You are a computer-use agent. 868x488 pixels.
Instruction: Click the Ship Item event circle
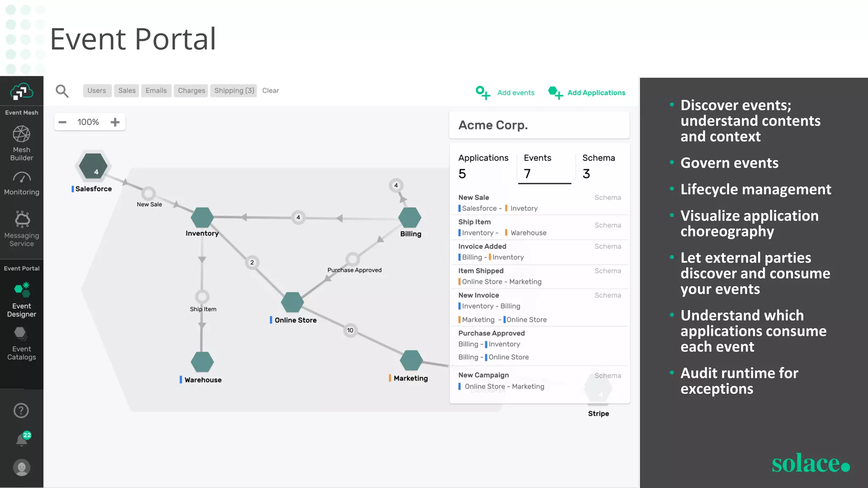click(202, 297)
